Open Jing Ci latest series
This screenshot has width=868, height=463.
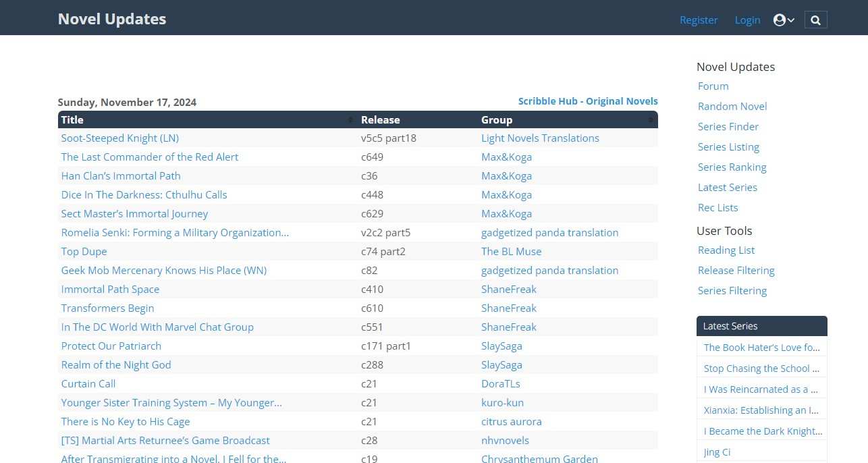click(x=717, y=452)
